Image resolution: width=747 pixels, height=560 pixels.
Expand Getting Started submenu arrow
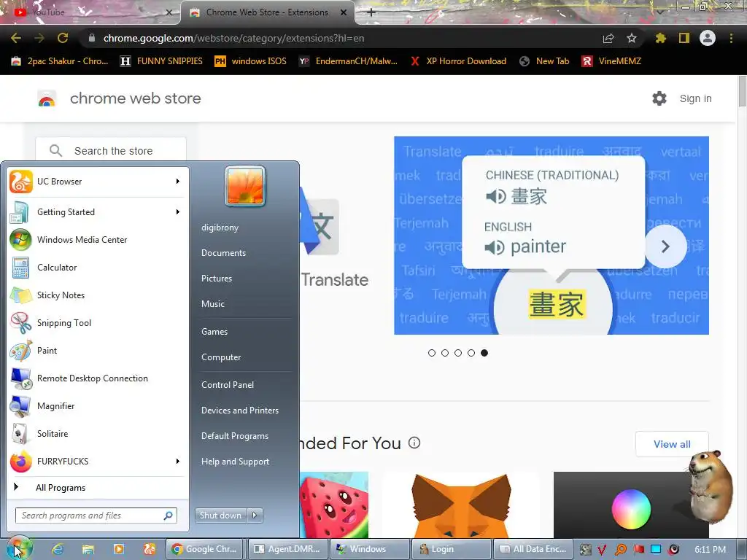(x=178, y=212)
